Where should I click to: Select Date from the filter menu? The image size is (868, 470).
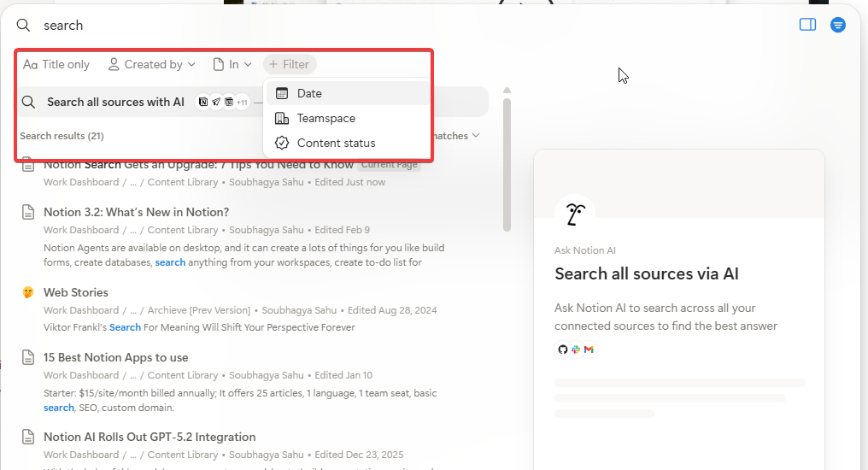click(309, 93)
